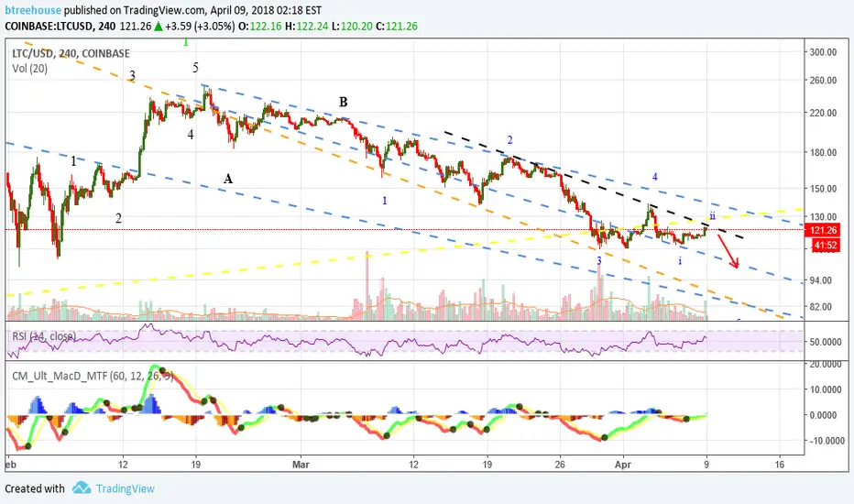This screenshot has height=504, width=854.
Task: Click the 50.0000 RSI axis value
Action: click(x=827, y=342)
